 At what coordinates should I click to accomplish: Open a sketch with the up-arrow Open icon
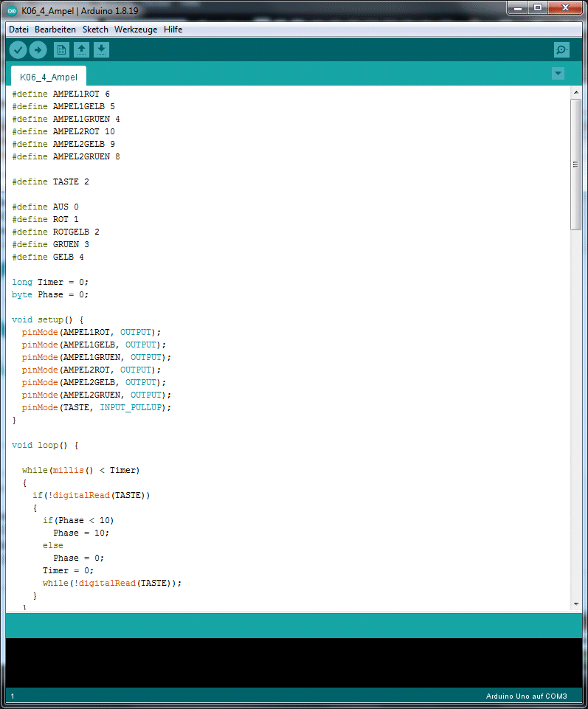pos(81,49)
